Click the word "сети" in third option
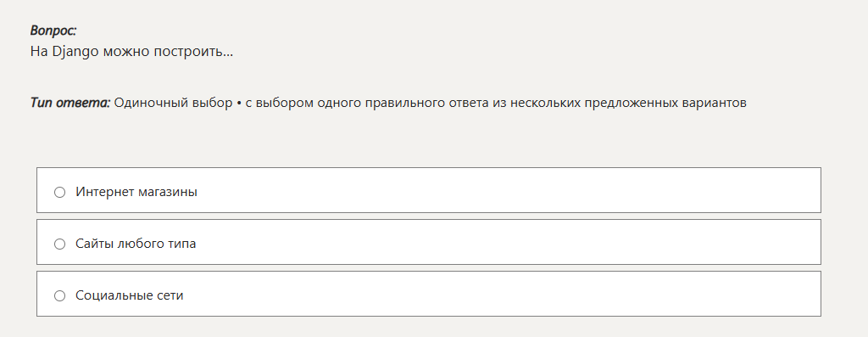868x337 pixels. (x=170, y=295)
